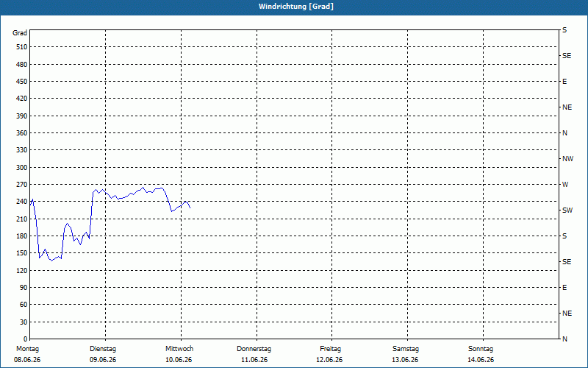Click the SE compass label between 120 and 150

pos(567,262)
